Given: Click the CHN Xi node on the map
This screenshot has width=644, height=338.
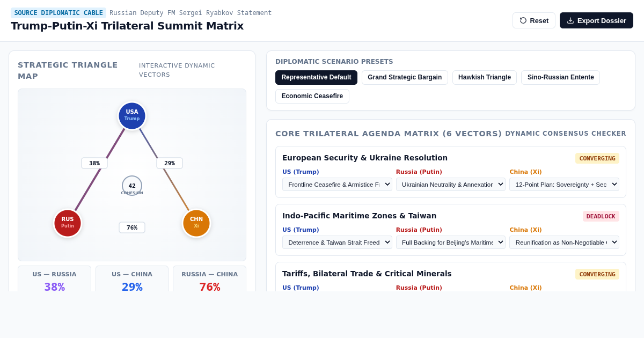Looking at the screenshot, I should pyautogui.click(x=196, y=223).
